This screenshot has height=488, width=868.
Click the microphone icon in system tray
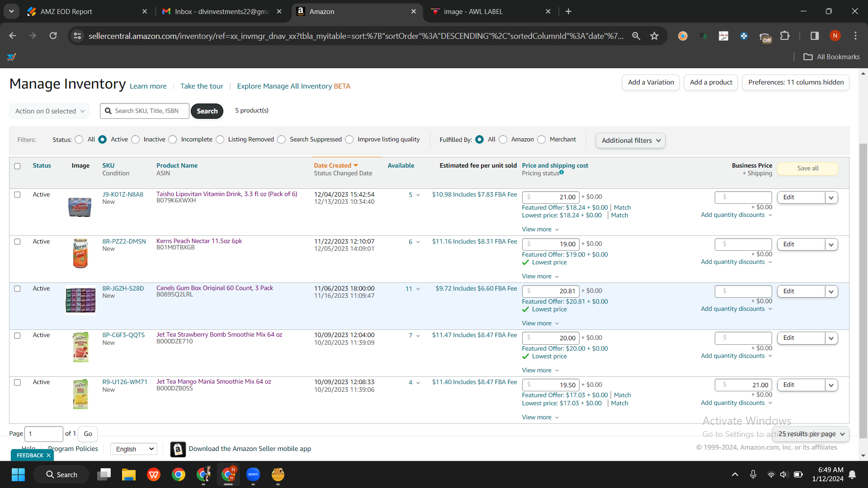tap(753, 474)
